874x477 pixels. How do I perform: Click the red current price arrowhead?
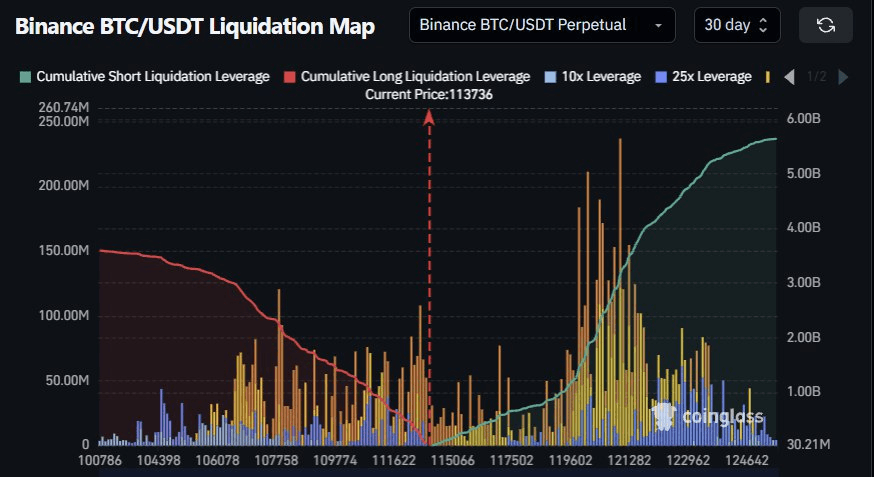click(429, 117)
